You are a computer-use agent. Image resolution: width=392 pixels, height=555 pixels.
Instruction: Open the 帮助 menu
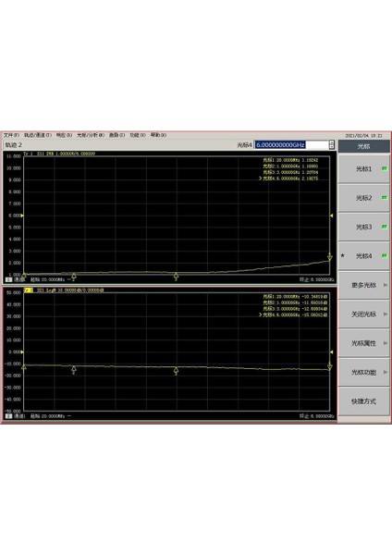[x=158, y=135]
